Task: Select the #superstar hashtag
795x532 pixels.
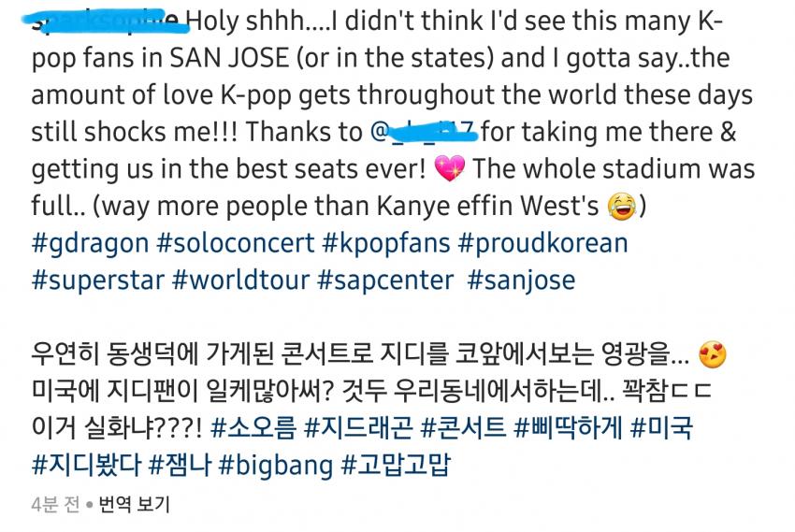Action: (x=98, y=281)
